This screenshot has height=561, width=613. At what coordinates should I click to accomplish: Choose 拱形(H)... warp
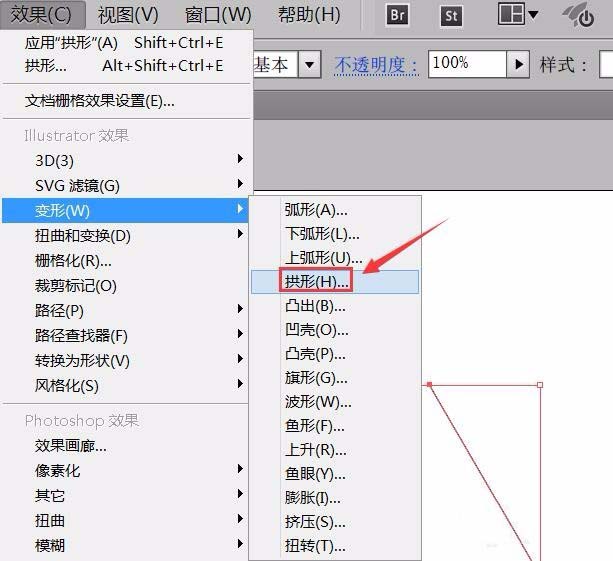pos(335,281)
